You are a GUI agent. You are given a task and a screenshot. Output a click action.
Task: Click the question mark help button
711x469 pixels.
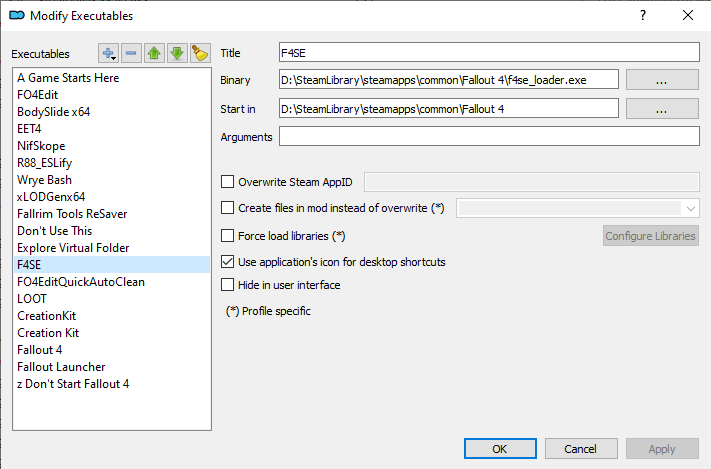643,15
